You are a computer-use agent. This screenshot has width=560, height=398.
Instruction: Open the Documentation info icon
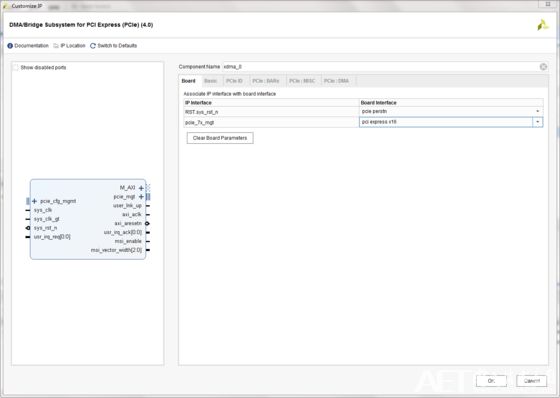point(10,46)
